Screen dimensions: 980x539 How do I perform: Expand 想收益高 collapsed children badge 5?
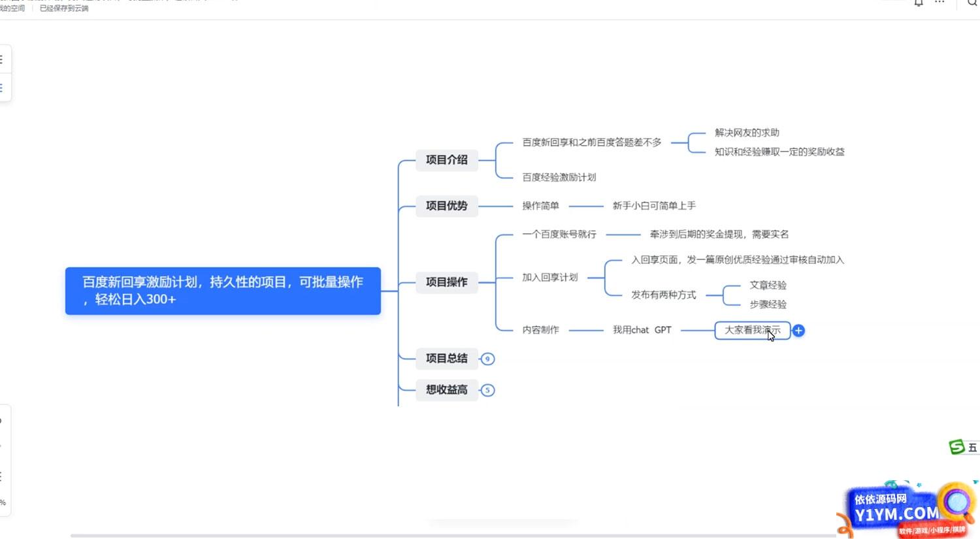point(487,390)
